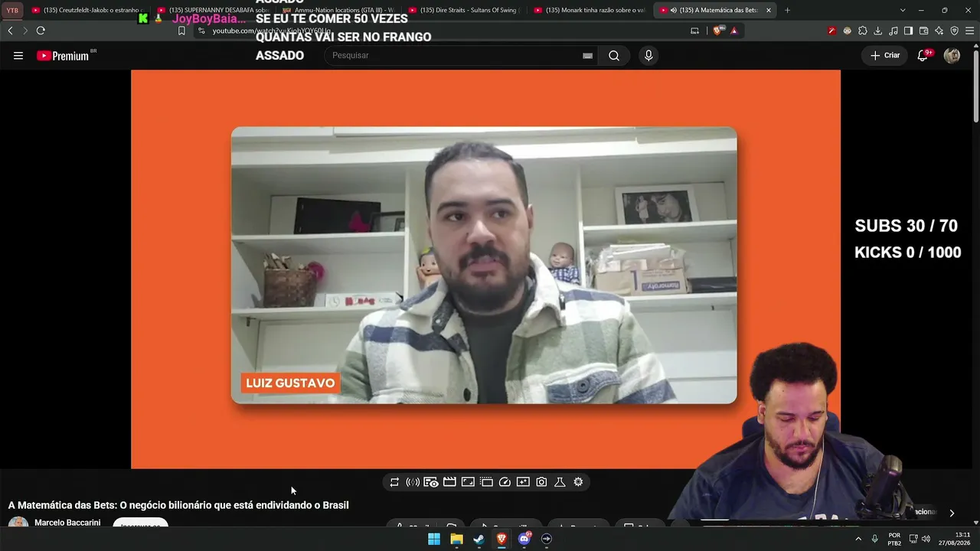Toggle the volume boost button
The height and width of the screenshot is (551, 980).
point(413,482)
